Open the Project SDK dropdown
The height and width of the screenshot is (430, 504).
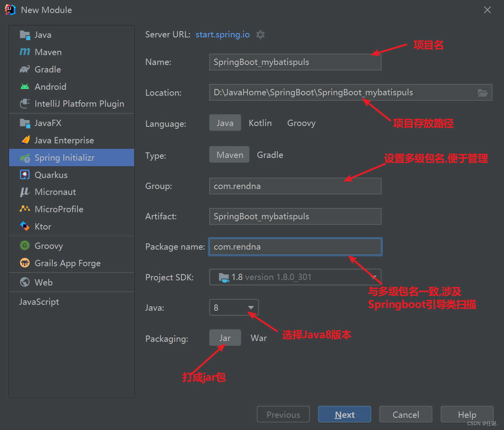[x=295, y=277]
